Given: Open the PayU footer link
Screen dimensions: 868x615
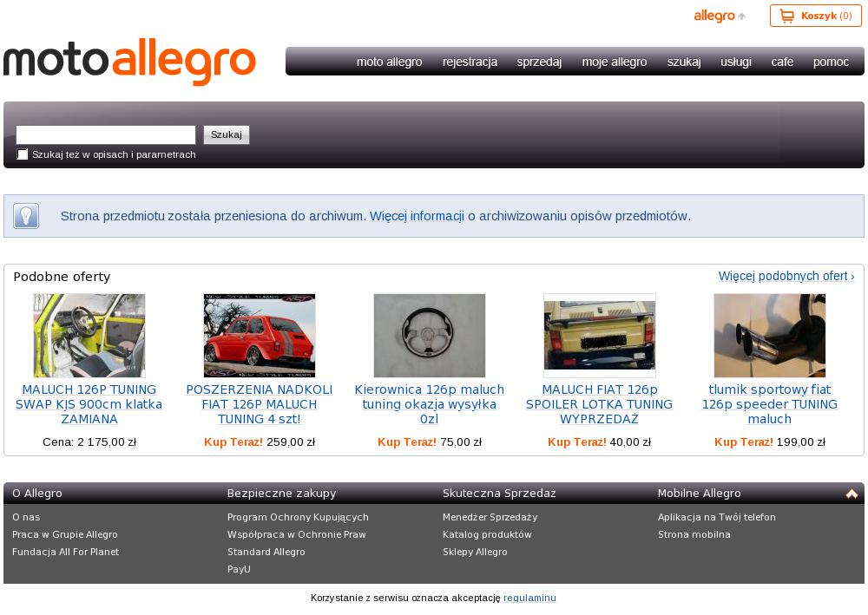Looking at the screenshot, I should click(x=240, y=568).
